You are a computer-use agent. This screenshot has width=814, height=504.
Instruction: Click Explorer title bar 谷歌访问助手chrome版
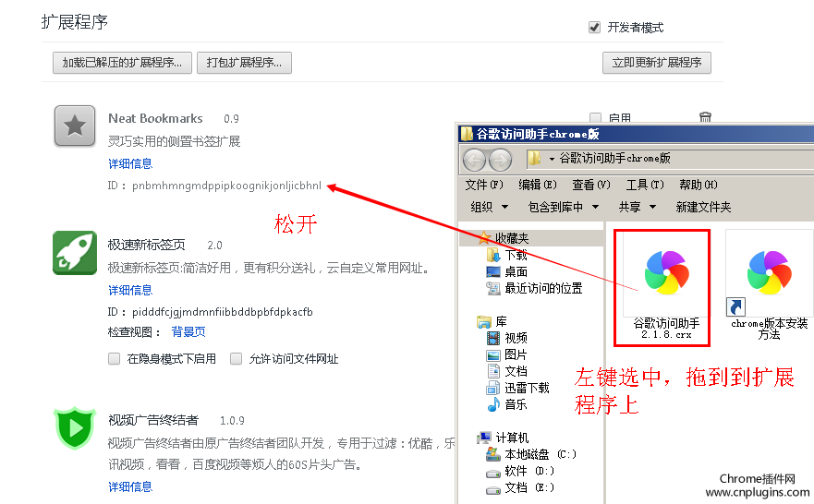click(538, 134)
